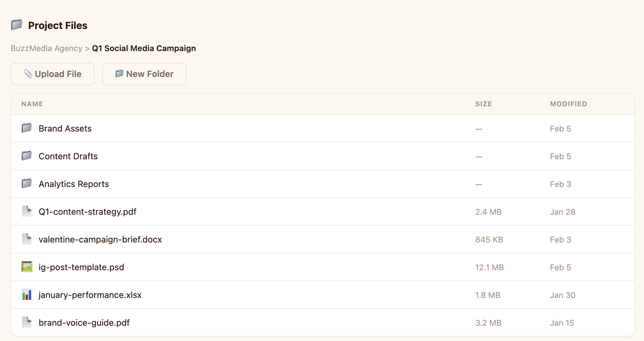Navigate to BuzzMedia Agency breadcrumb
The height and width of the screenshot is (341, 644).
(x=46, y=48)
